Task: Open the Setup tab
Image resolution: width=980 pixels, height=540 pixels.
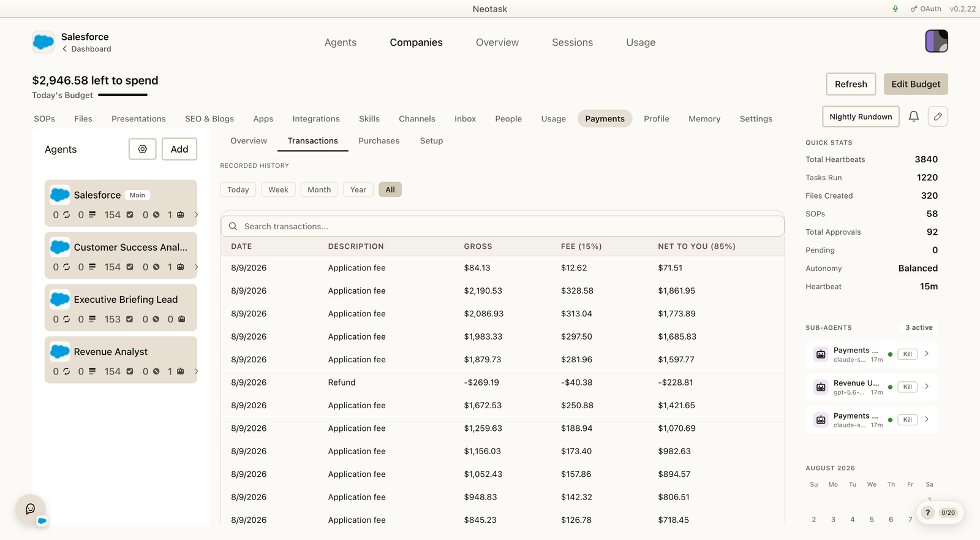Action: (431, 141)
